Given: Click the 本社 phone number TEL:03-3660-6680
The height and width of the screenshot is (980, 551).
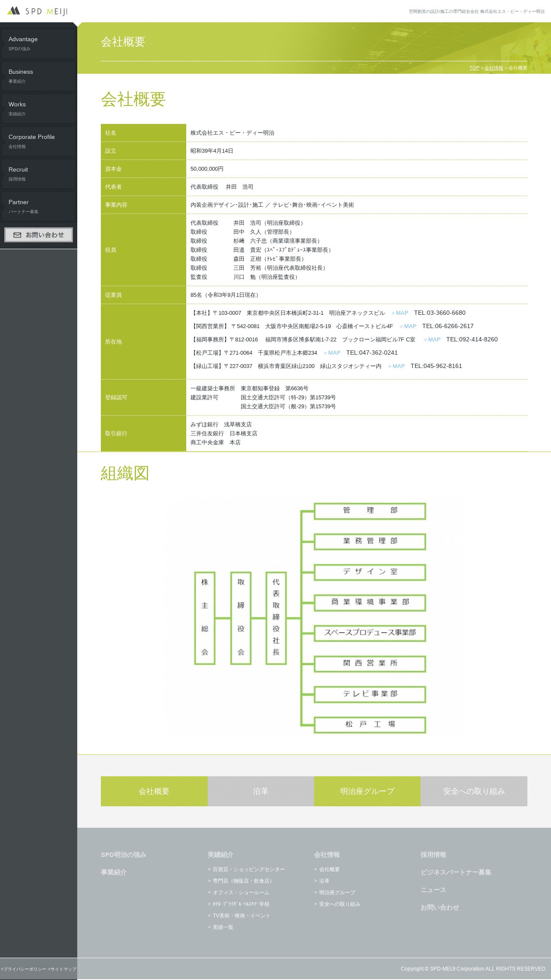Looking at the screenshot, I should click(440, 313).
